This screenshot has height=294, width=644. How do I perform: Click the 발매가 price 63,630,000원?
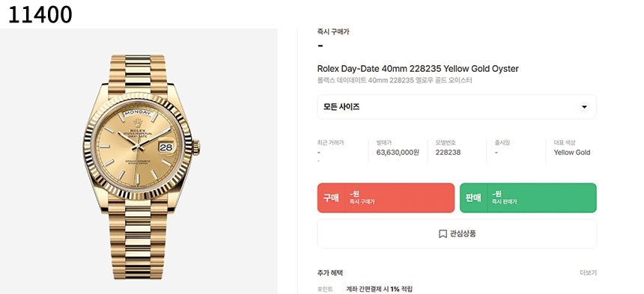398,152
